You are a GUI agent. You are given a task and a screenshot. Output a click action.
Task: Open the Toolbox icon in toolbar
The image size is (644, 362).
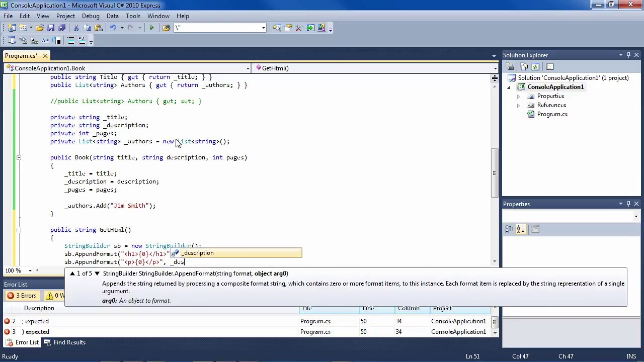click(299, 28)
